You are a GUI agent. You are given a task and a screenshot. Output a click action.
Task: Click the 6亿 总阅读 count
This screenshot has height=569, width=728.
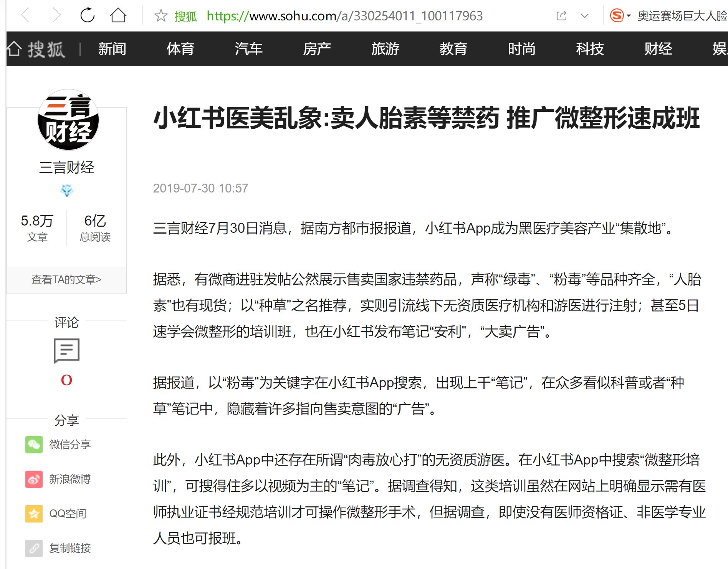[x=95, y=228]
